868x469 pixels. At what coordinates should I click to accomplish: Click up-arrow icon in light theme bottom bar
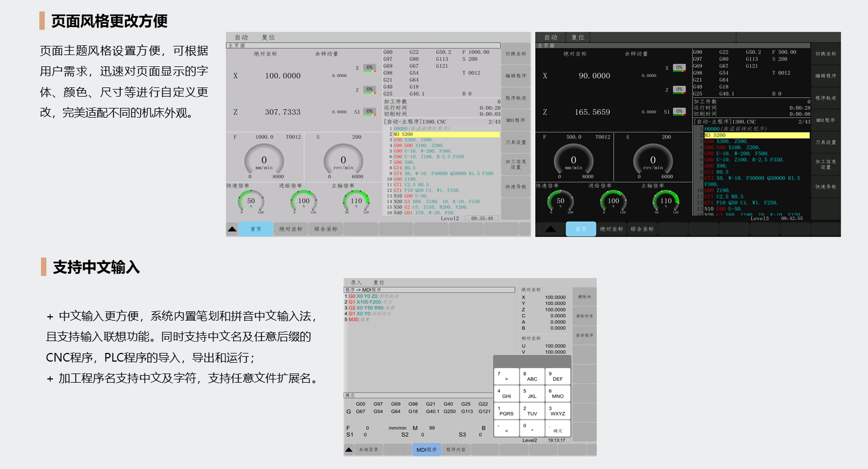[x=232, y=229]
